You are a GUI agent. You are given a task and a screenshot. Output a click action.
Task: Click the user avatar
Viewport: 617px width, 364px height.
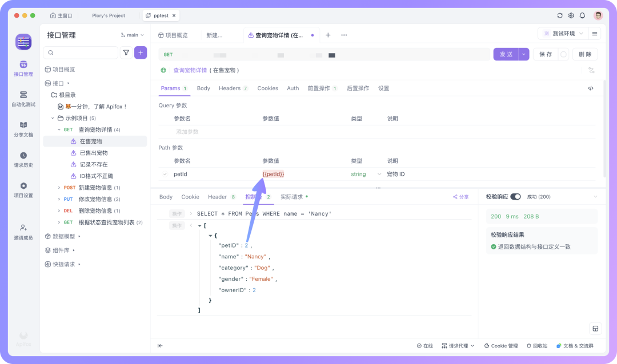click(x=598, y=15)
